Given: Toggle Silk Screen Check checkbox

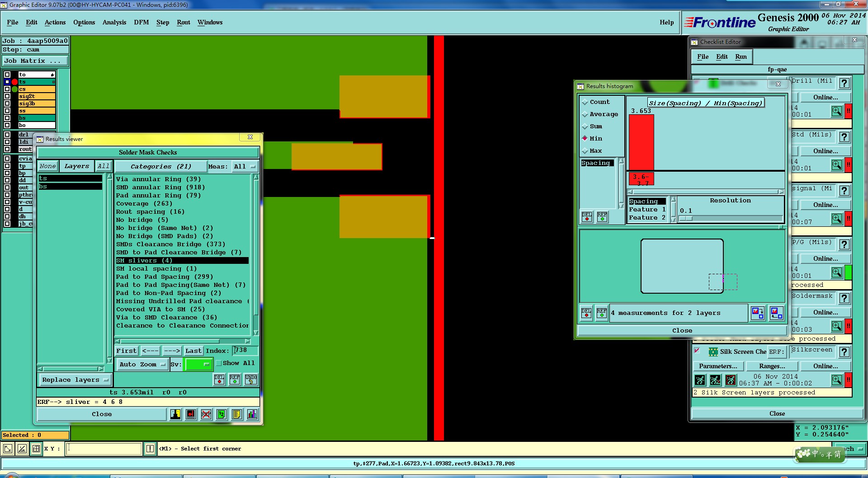Looking at the screenshot, I should [x=697, y=351].
